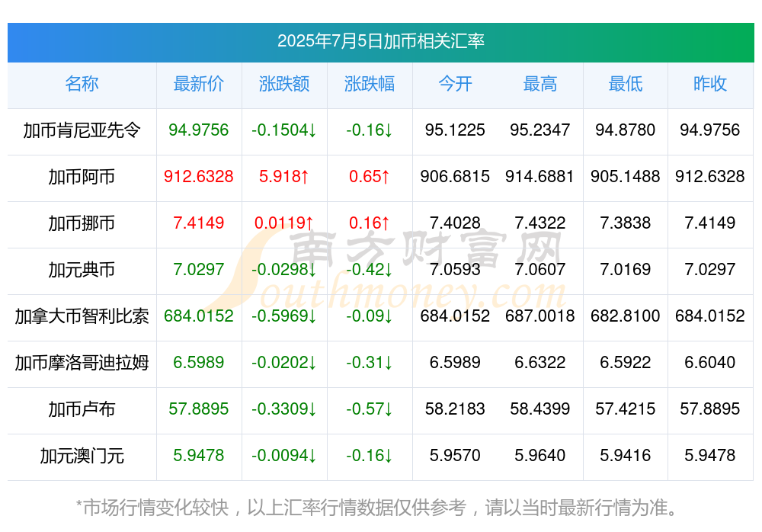Click the red latest price 912.6328
Viewport: 762px width, 532px height.
(198, 176)
